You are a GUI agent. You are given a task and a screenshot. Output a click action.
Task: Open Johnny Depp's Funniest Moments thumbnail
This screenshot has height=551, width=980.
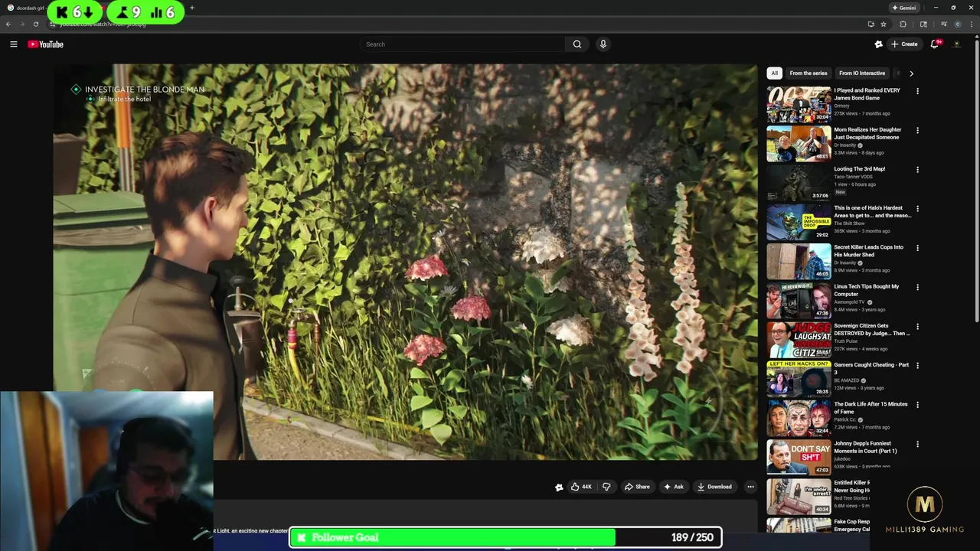799,458
